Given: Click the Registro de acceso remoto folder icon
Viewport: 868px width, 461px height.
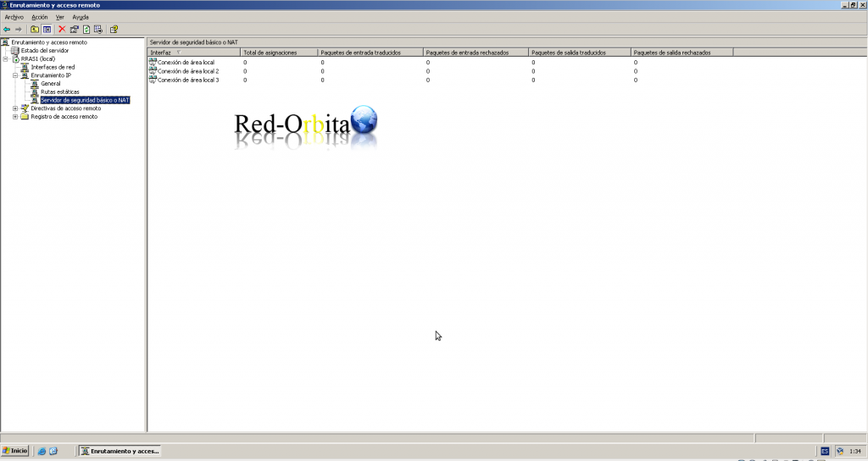Looking at the screenshot, I should click(25, 117).
